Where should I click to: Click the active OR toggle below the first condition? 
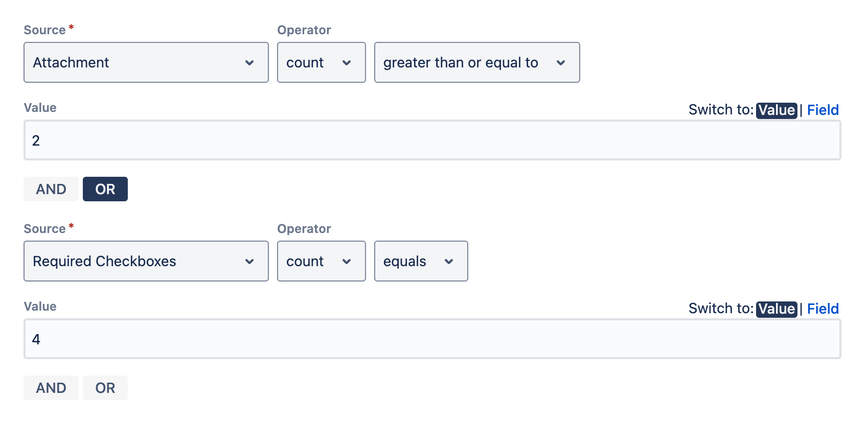tap(105, 189)
